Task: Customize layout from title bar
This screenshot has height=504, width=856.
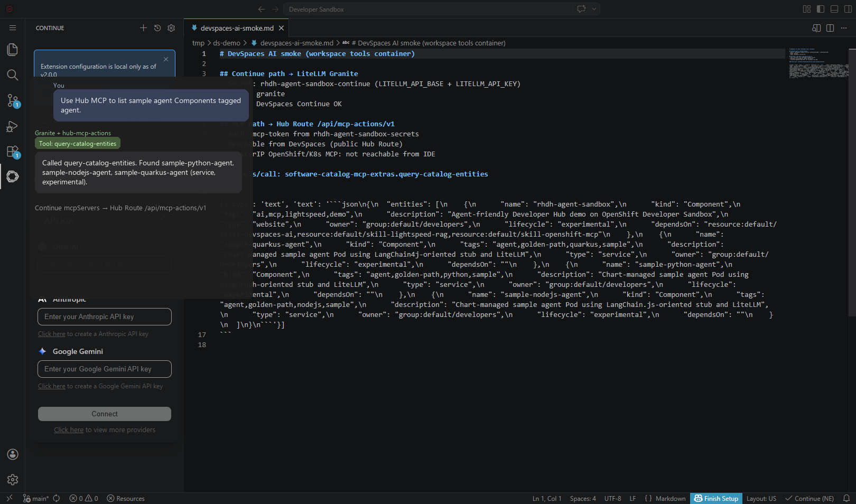Action: coord(807,9)
